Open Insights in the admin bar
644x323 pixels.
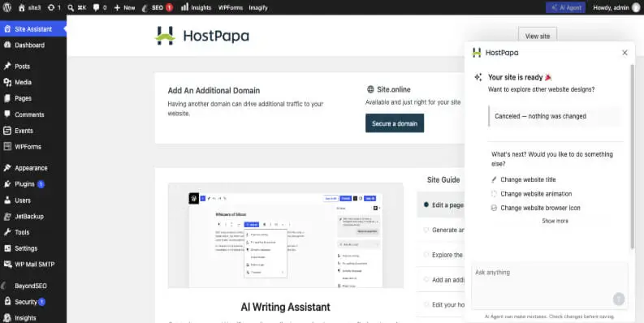point(197,7)
